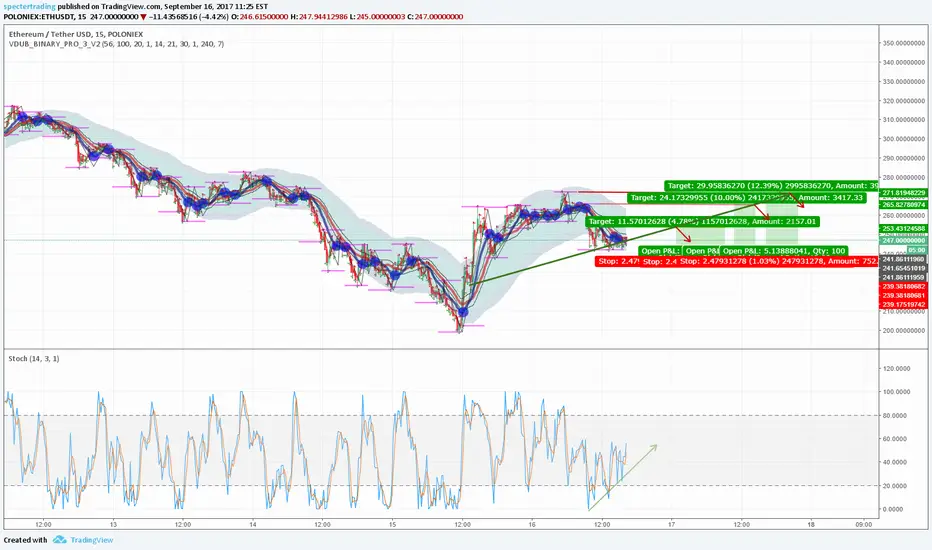Click the 350.00000000 price axis label
This screenshot has height=550, width=932.
tap(903, 43)
